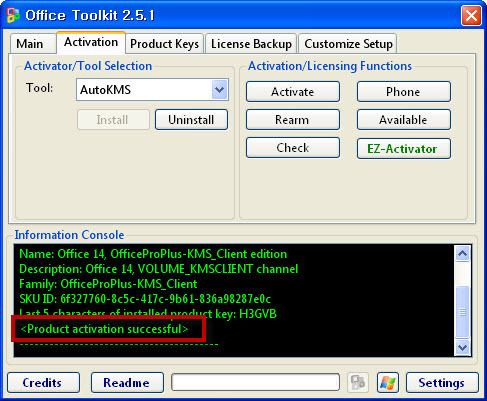This screenshot has width=487, height=401.
Task: Click 'Product activation successful' message
Action: pyautogui.click(x=104, y=329)
